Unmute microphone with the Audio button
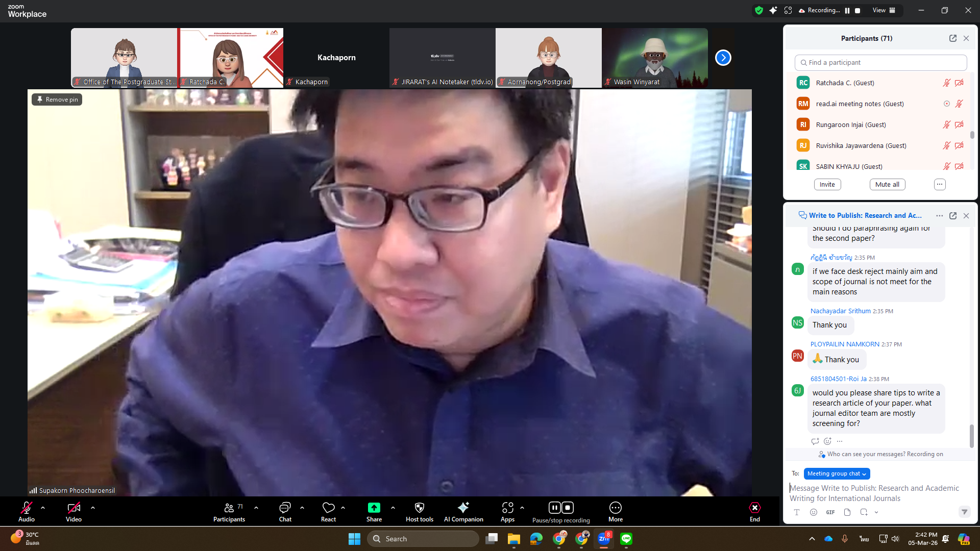 point(26,508)
